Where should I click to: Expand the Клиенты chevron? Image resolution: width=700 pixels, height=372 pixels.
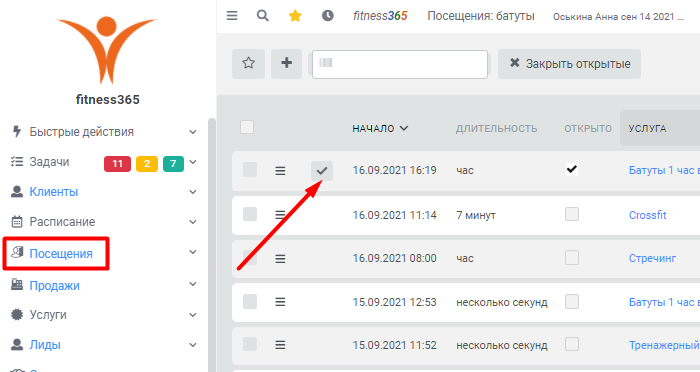click(x=193, y=192)
